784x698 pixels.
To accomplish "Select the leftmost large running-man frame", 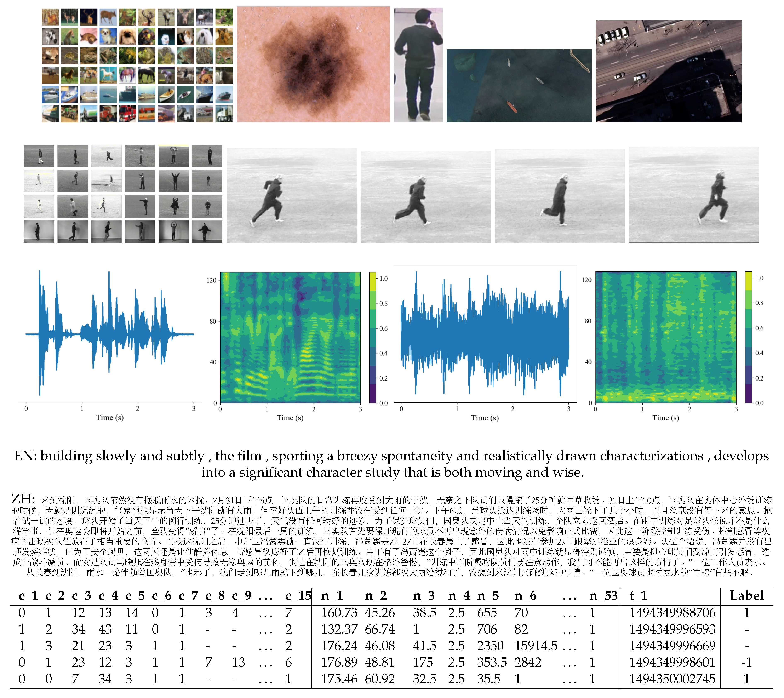I will click(291, 196).
